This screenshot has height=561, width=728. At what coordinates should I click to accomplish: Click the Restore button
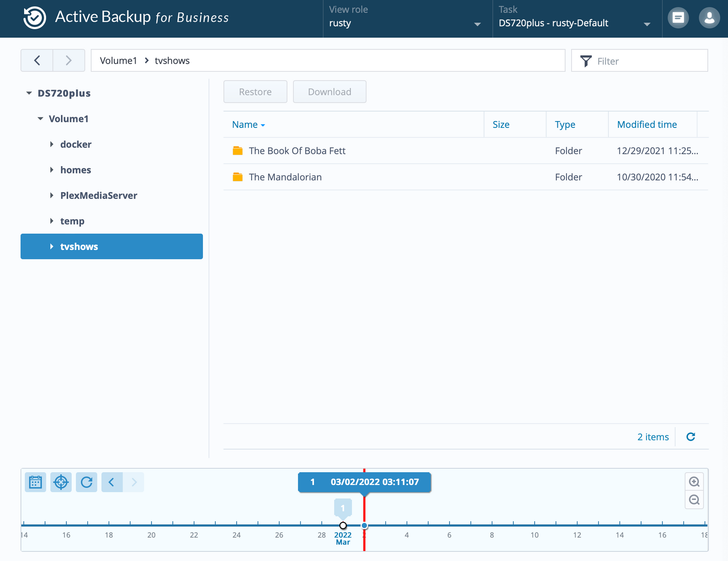pyautogui.click(x=255, y=92)
